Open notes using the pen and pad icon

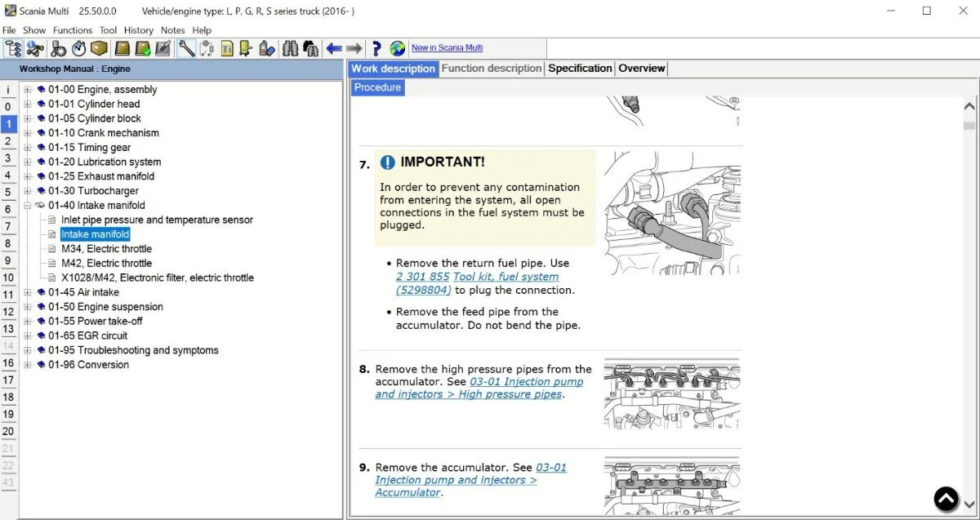pos(162,48)
